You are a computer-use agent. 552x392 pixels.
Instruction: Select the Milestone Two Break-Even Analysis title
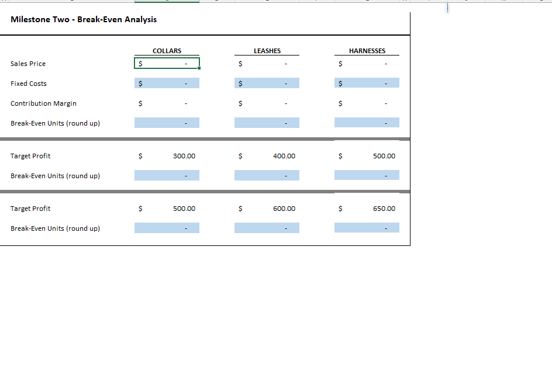point(84,20)
